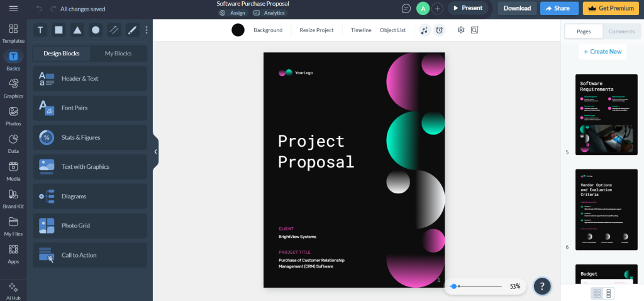Open Templates in the left sidebar
Viewport: 644px width, 301px height.
pyautogui.click(x=14, y=33)
